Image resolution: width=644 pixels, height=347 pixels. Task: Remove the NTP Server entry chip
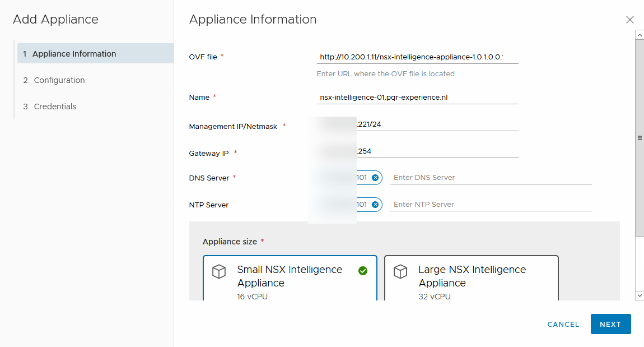375,205
